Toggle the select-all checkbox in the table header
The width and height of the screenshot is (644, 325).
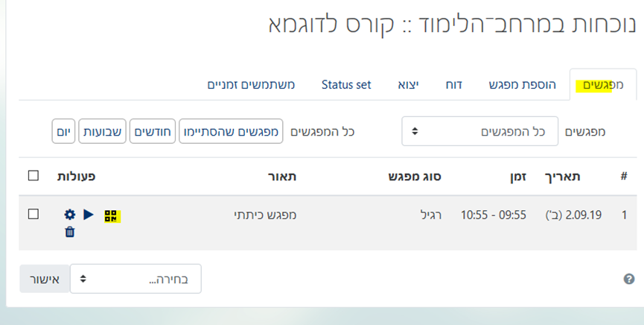(x=33, y=176)
